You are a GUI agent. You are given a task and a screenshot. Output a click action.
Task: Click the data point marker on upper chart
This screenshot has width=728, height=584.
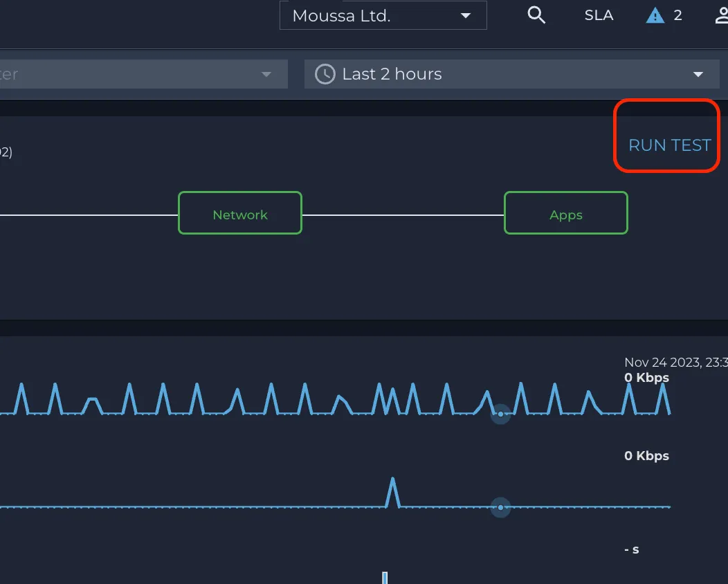point(500,414)
